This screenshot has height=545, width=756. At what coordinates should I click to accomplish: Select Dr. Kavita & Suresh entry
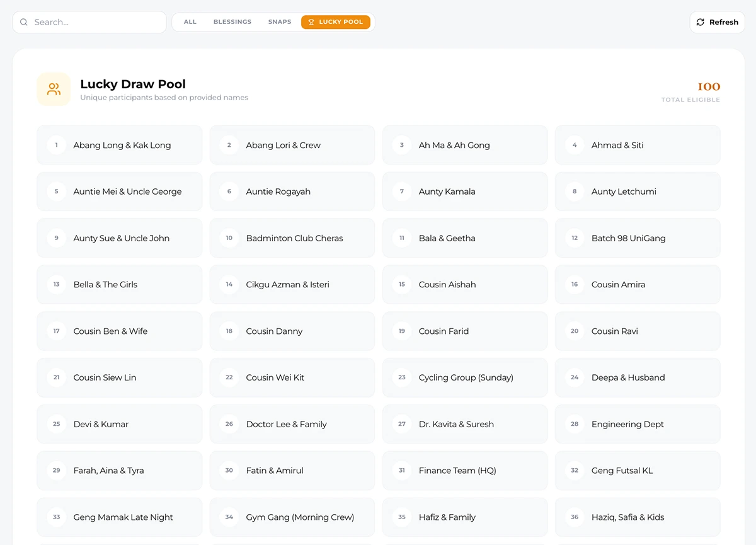(464, 424)
